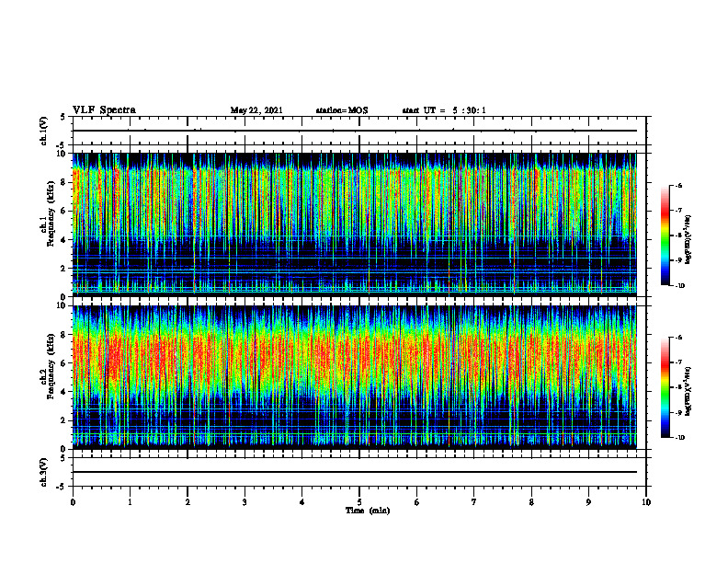Image resolution: width=728 pixels, height=563 pixels.
Task: Select the ch.2 "Frequency (kHz)" axis label
Action: [51, 366]
